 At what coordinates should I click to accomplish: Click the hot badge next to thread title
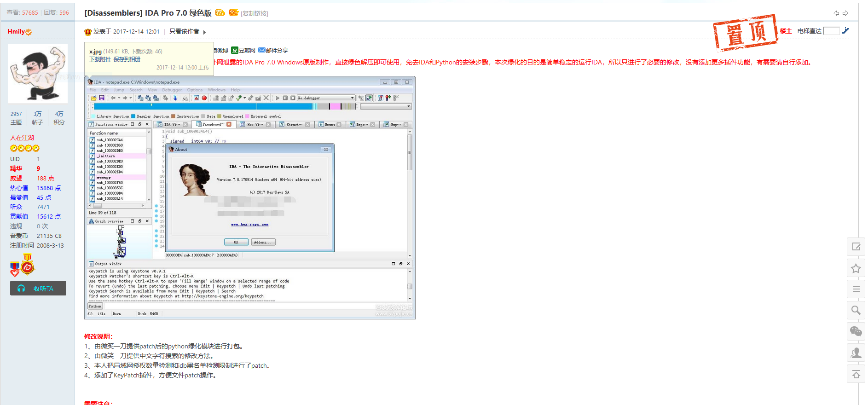click(x=234, y=12)
